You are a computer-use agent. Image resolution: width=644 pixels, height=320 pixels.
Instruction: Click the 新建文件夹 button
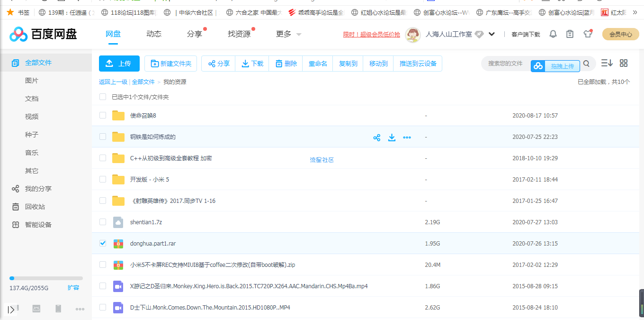(x=171, y=64)
